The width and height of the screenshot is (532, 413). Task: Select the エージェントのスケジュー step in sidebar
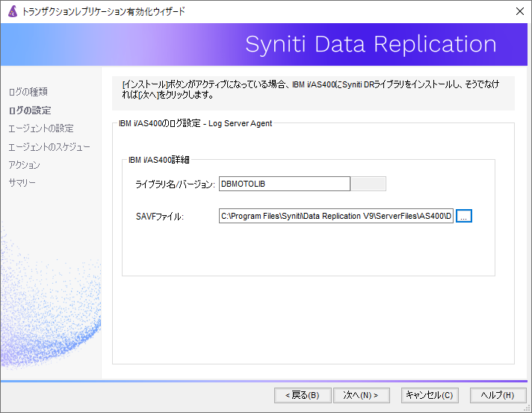click(x=49, y=147)
